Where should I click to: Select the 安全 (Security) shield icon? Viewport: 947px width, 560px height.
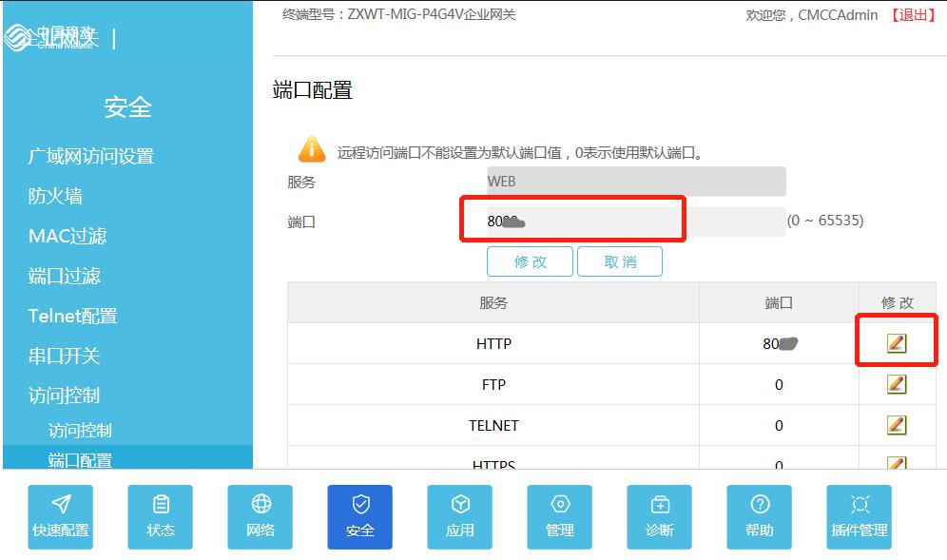(x=359, y=516)
